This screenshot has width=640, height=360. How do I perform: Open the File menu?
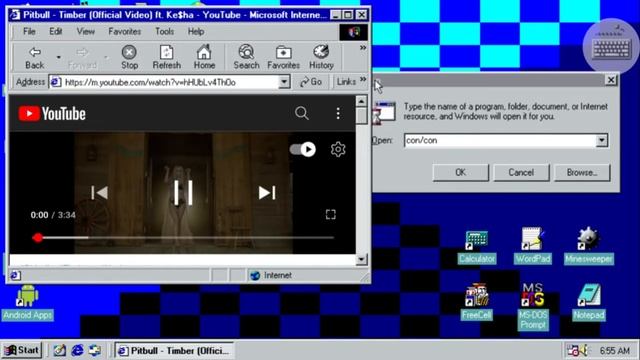click(29, 31)
